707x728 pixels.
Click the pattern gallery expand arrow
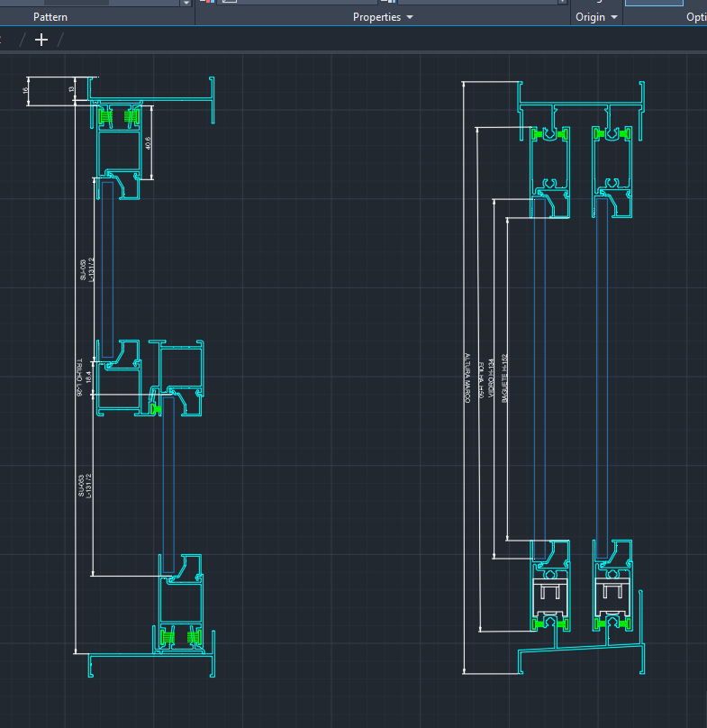click(x=186, y=3)
